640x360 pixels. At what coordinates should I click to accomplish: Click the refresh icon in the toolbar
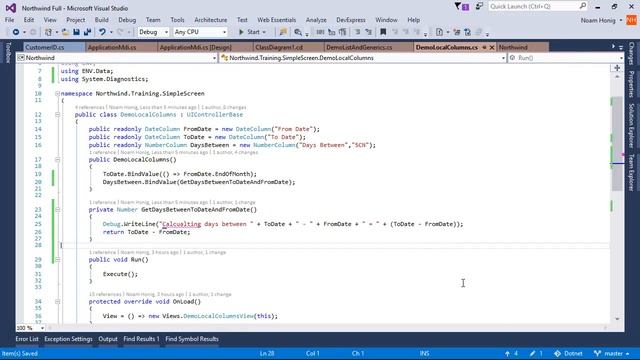tap(468, 32)
